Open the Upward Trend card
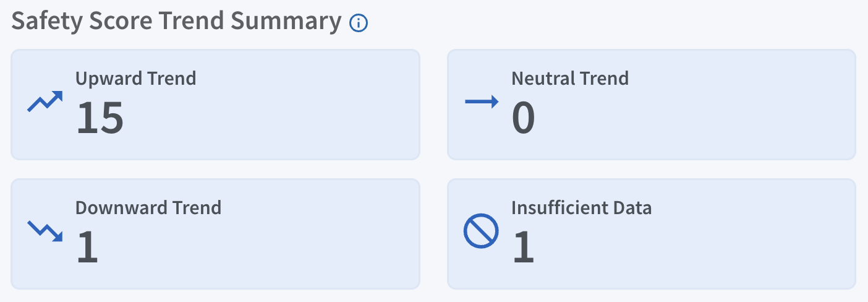Viewport: 868px width, 302px height. coord(216,105)
